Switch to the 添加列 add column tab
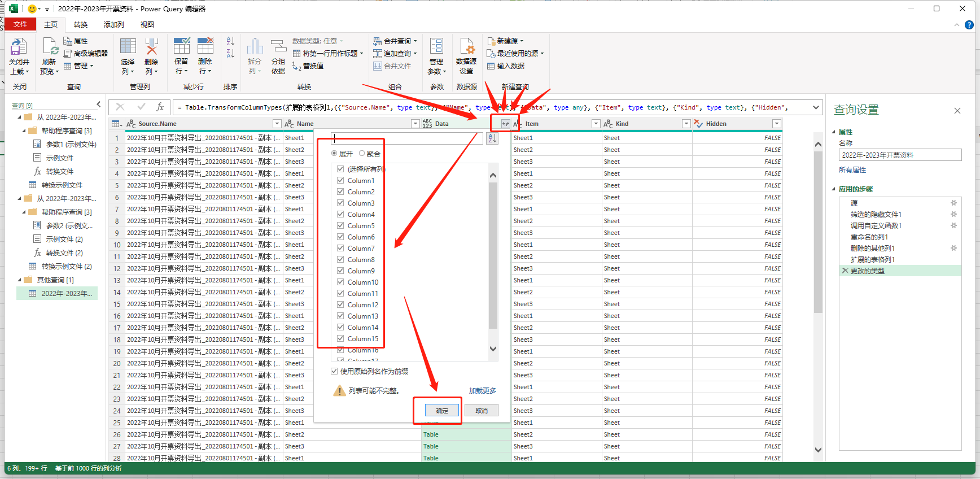This screenshot has height=479, width=980. click(113, 24)
